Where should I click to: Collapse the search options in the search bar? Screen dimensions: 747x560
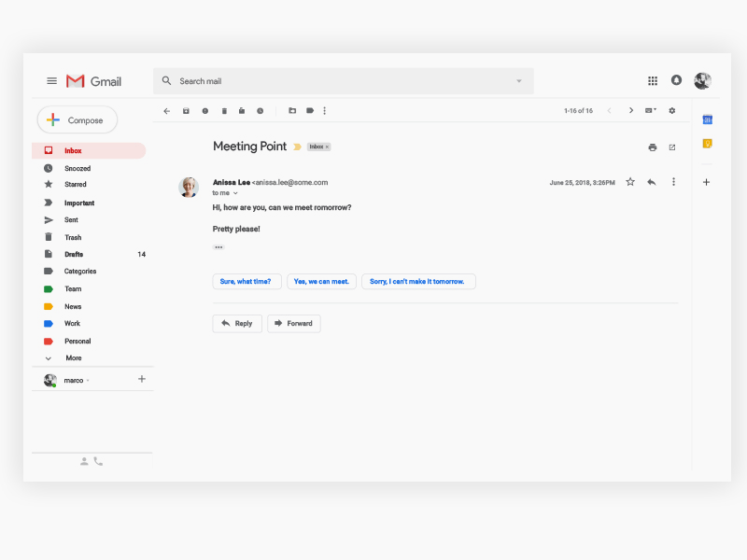(519, 81)
